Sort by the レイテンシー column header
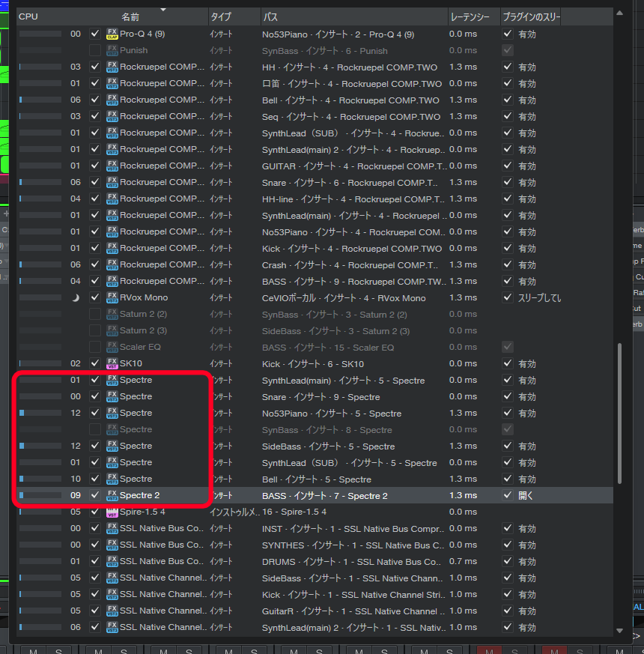 [x=470, y=16]
